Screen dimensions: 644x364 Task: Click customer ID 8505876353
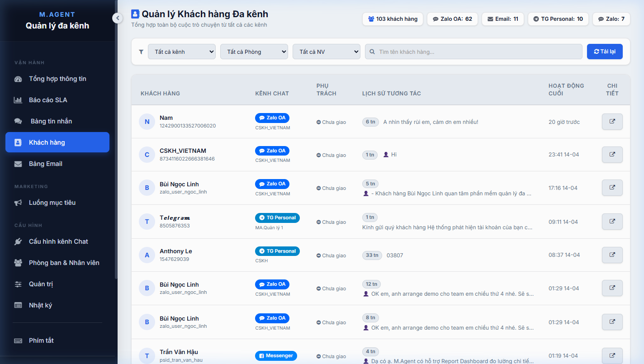[175, 226]
